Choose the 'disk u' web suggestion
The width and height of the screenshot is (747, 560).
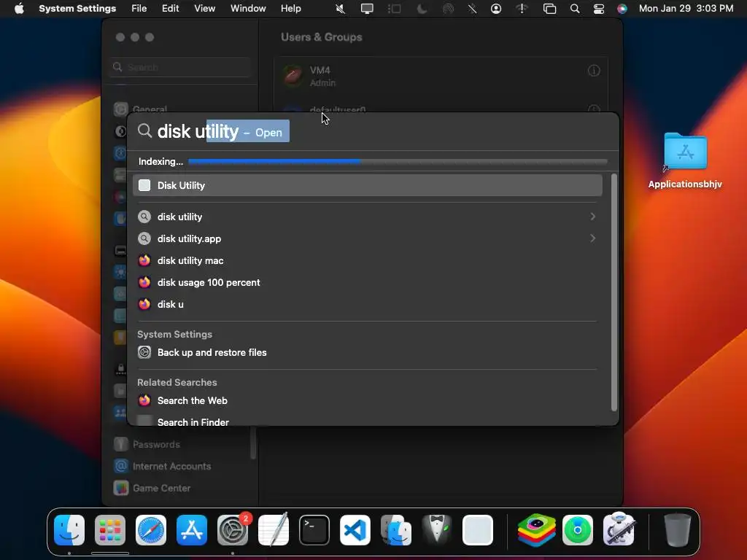click(368, 304)
